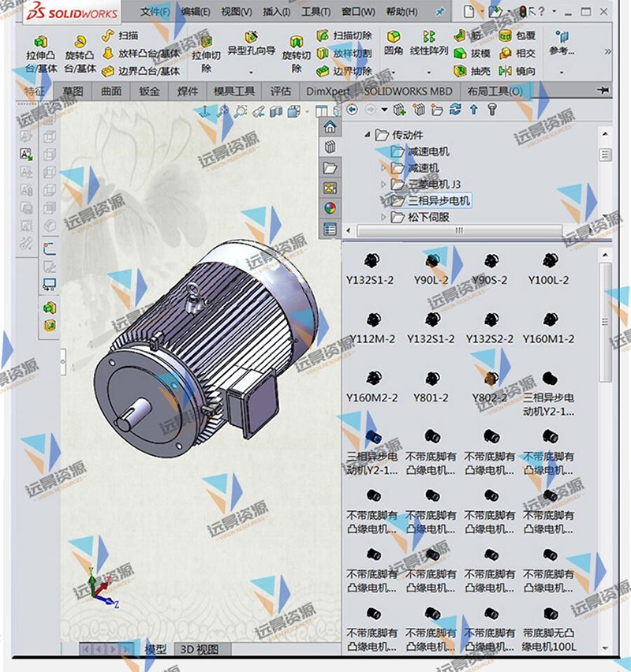
Task: Expand the 减速机 folder
Action: pyautogui.click(x=383, y=168)
